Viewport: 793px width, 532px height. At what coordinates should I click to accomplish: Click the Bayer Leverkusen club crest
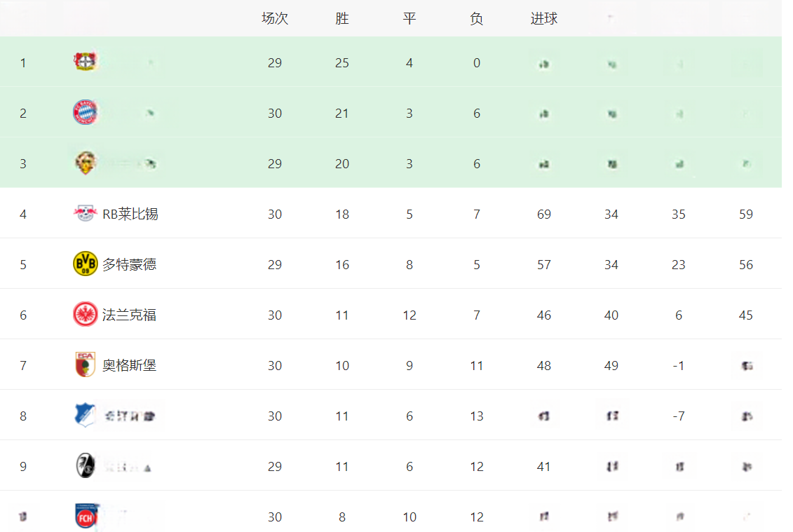85,62
